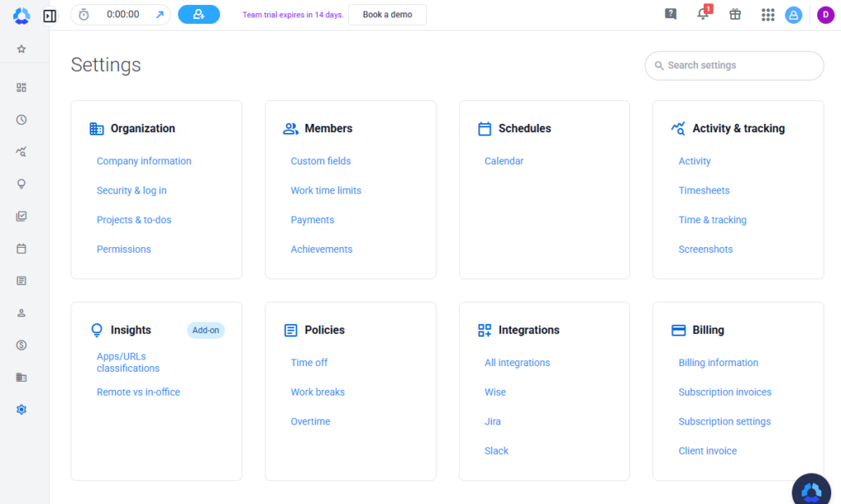Open the Book a demo button
This screenshot has height=504, width=841.
click(388, 15)
